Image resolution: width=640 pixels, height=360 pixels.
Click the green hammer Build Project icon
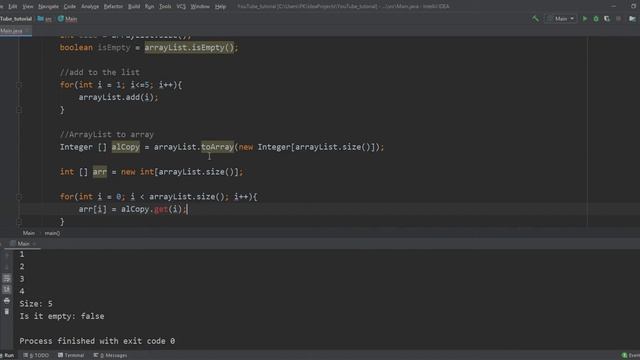tap(535, 19)
